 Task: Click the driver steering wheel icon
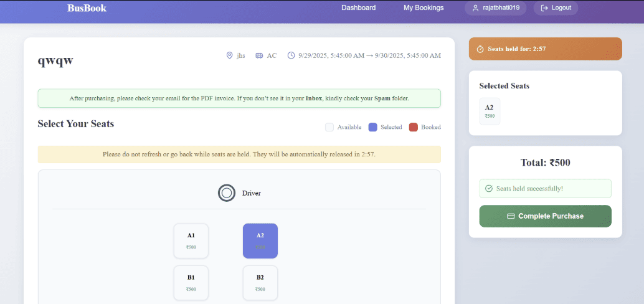point(227,193)
